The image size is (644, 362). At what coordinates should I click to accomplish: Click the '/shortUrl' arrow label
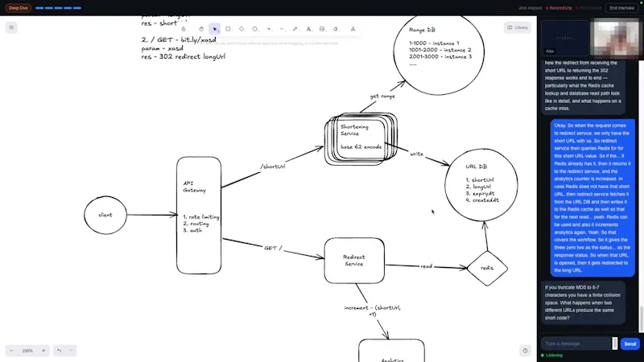pos(272,167)
